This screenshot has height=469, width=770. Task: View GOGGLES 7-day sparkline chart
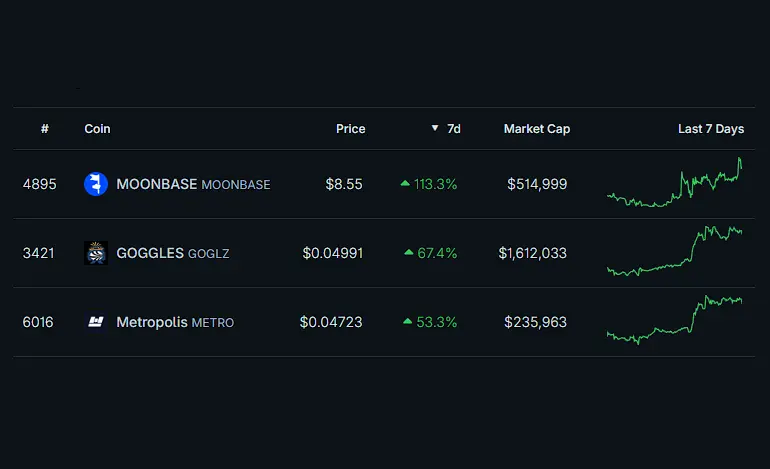click(x=675, y=253)
